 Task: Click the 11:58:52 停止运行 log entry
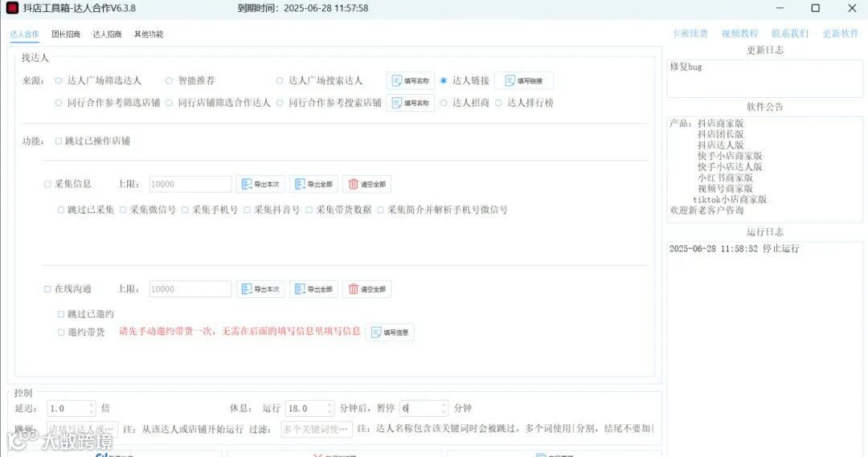(x=734, y=248)
